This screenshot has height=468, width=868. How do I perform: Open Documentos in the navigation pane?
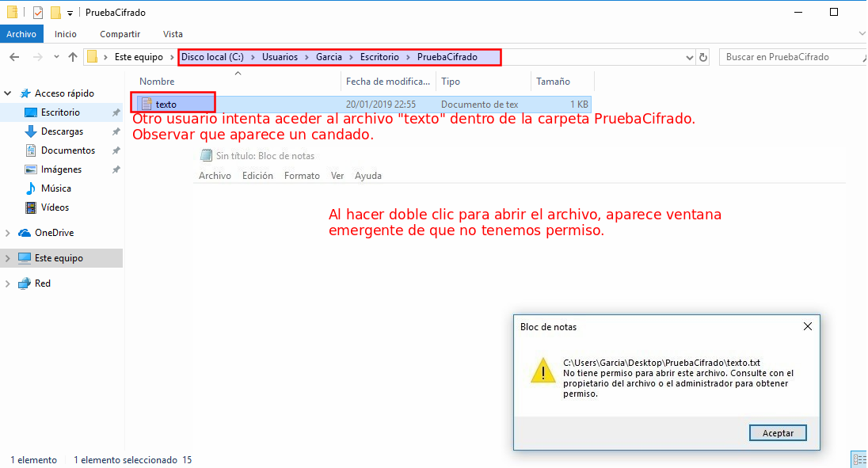tap(68, 150)
